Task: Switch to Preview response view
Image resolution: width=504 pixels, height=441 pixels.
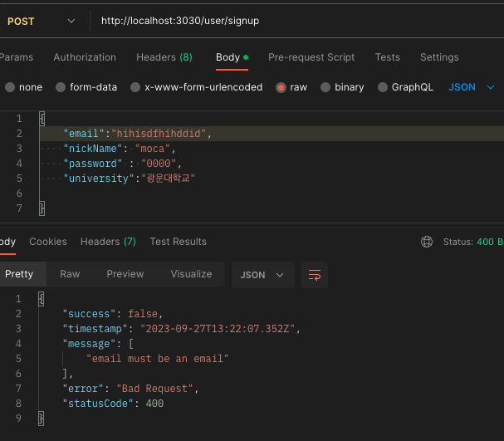Action: coord(125,274)
